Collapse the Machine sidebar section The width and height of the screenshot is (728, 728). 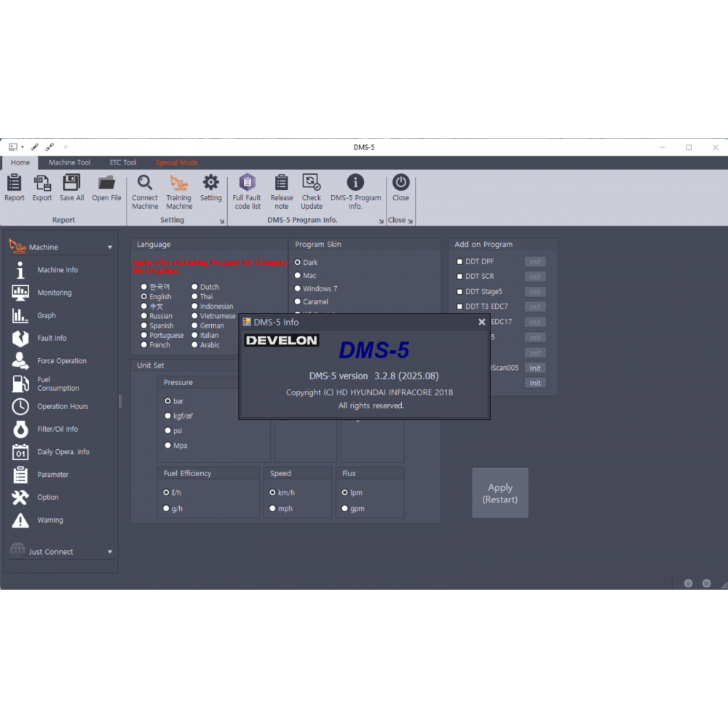110,248
